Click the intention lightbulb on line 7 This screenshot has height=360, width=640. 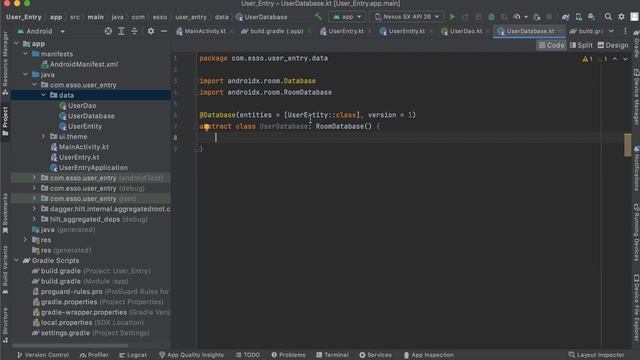(x=207, y=127)
